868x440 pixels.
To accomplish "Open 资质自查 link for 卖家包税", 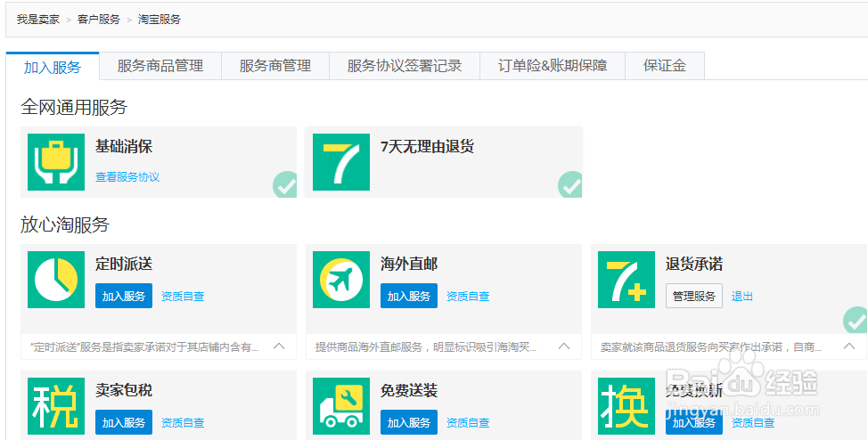I will (183, 422).
